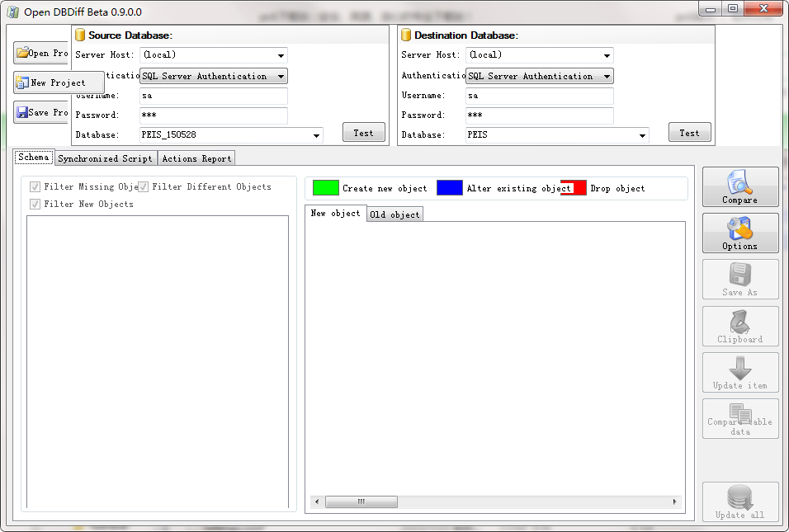Click the red Drop object swatch

click(x=574, y=187)
